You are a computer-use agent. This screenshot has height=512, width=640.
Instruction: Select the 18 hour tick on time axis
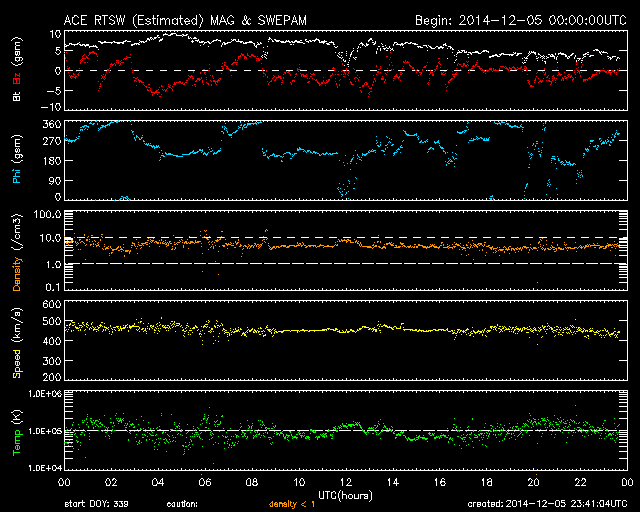486,482
